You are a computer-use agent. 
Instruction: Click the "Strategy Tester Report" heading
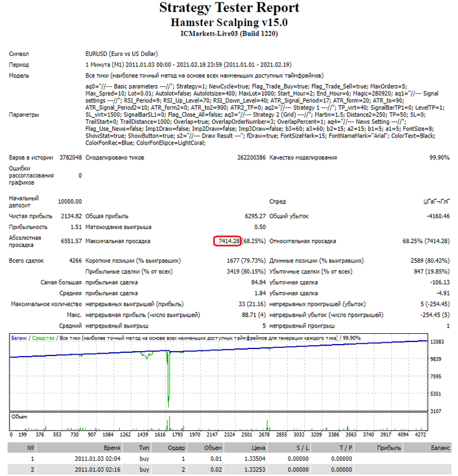tap(229, 8)
